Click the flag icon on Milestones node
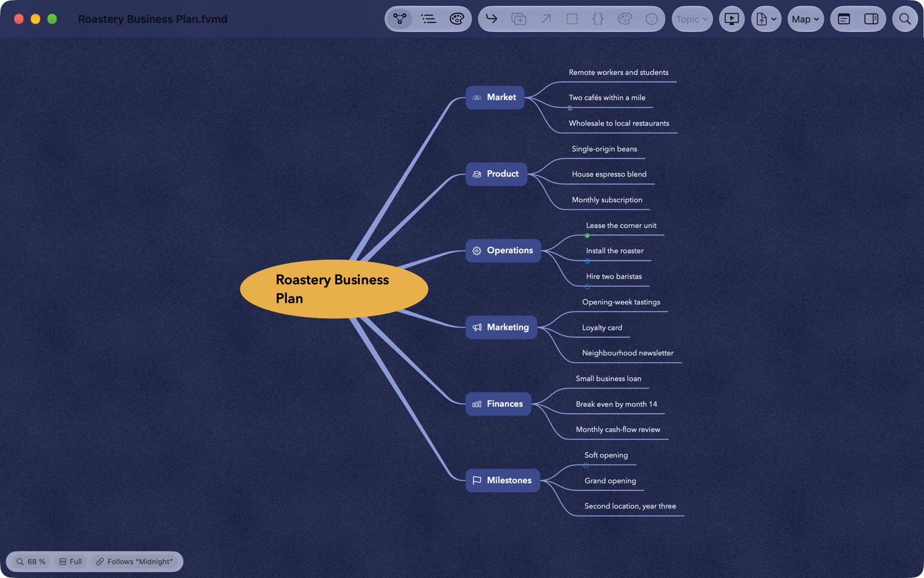This screenshot has height=578, width=924. (477, 480)
